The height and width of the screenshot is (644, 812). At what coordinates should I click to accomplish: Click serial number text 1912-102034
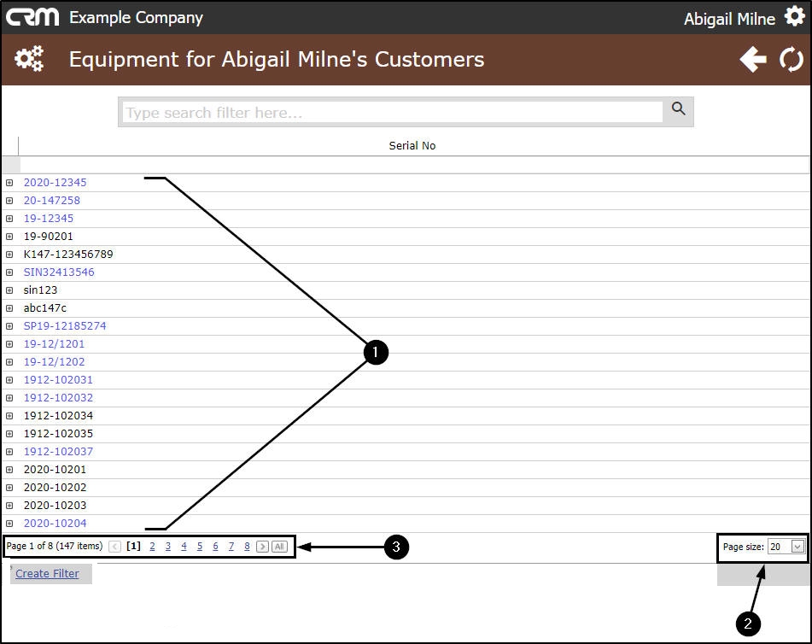(x=58, y=415)
